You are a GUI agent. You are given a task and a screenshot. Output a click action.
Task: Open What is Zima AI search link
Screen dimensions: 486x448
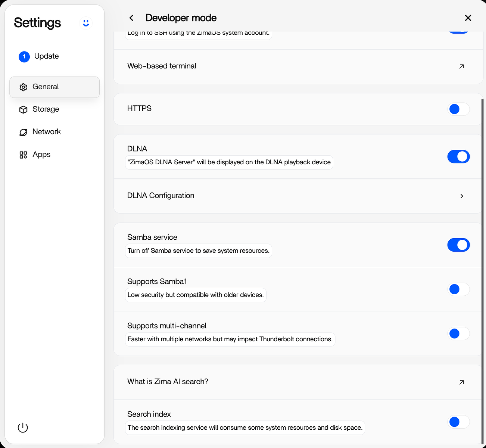[461, 382]
